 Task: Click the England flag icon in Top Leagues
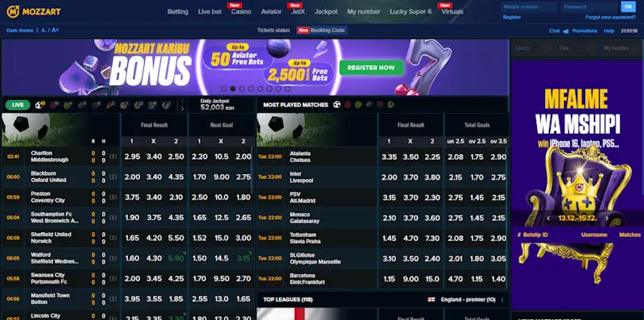[x=431, y=300]
